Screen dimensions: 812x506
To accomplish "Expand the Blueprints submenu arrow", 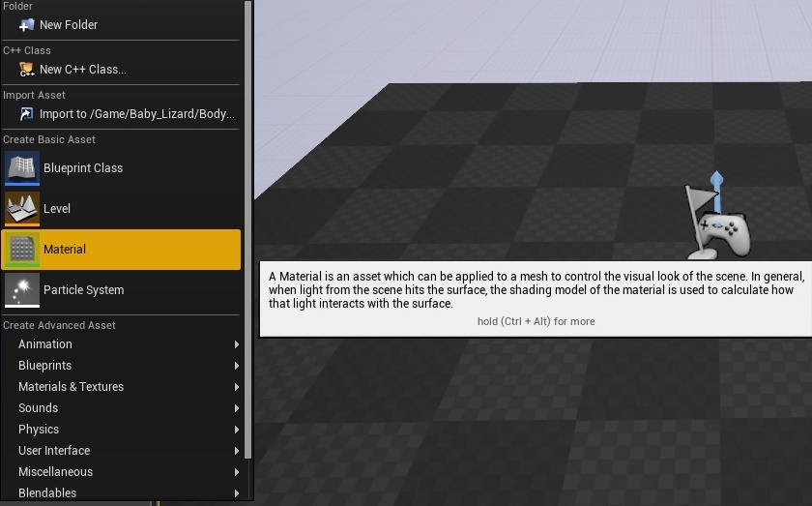I will [237, 366].
